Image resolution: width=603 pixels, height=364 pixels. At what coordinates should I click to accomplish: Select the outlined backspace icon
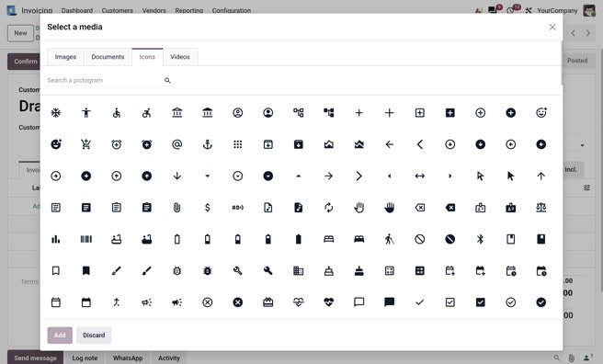point(419,208)
